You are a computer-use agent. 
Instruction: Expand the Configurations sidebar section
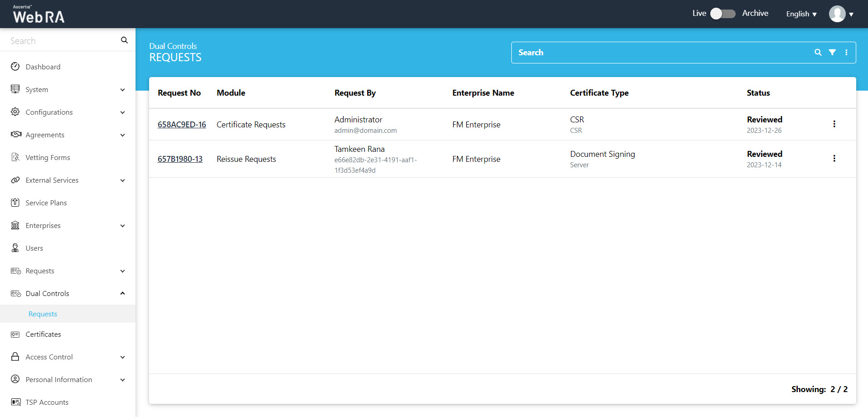68,112
